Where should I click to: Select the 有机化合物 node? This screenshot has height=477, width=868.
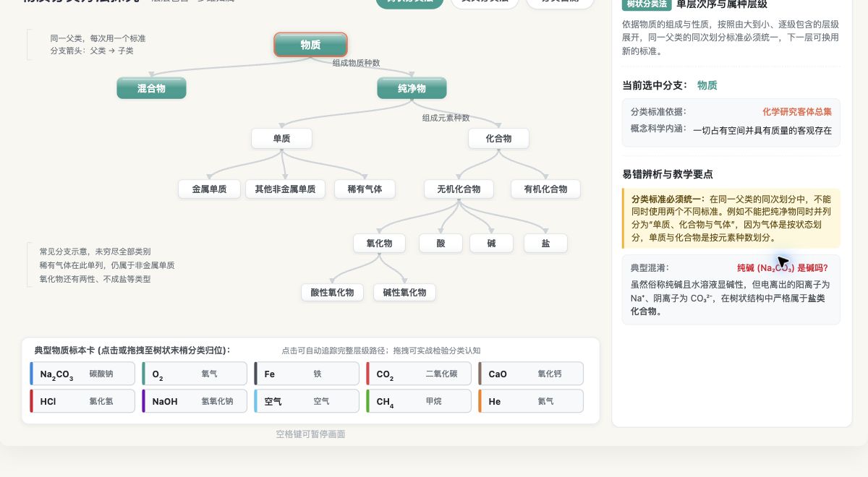tap(545, 189)
